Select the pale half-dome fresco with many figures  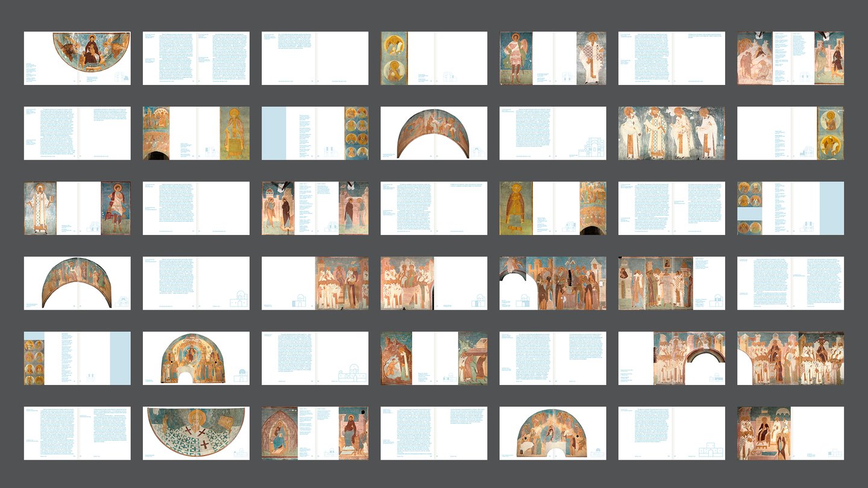point(553,433)
